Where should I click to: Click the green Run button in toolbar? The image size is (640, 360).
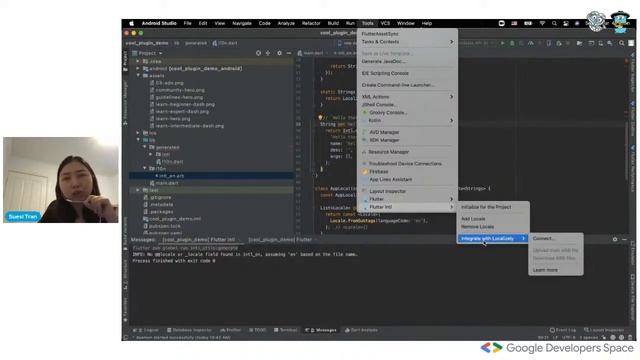click(502, 43)
